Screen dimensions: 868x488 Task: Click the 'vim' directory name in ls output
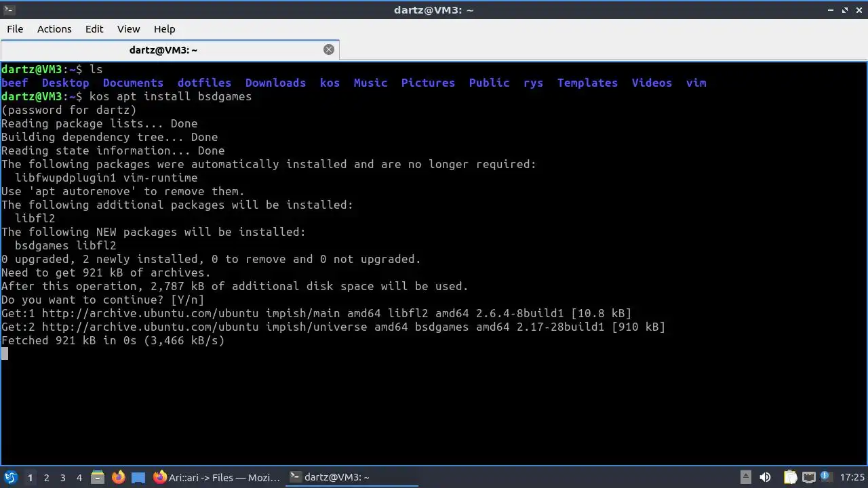(x=696, y=83)
